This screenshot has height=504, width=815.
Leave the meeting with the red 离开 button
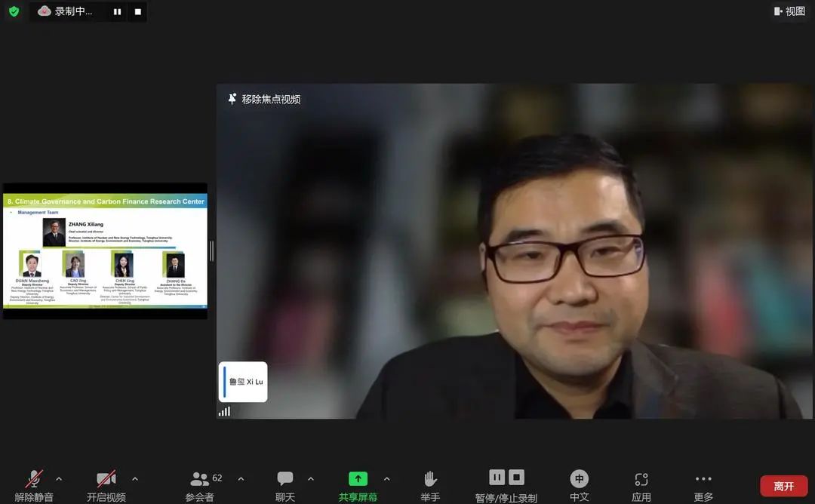[x=783, y=486]
